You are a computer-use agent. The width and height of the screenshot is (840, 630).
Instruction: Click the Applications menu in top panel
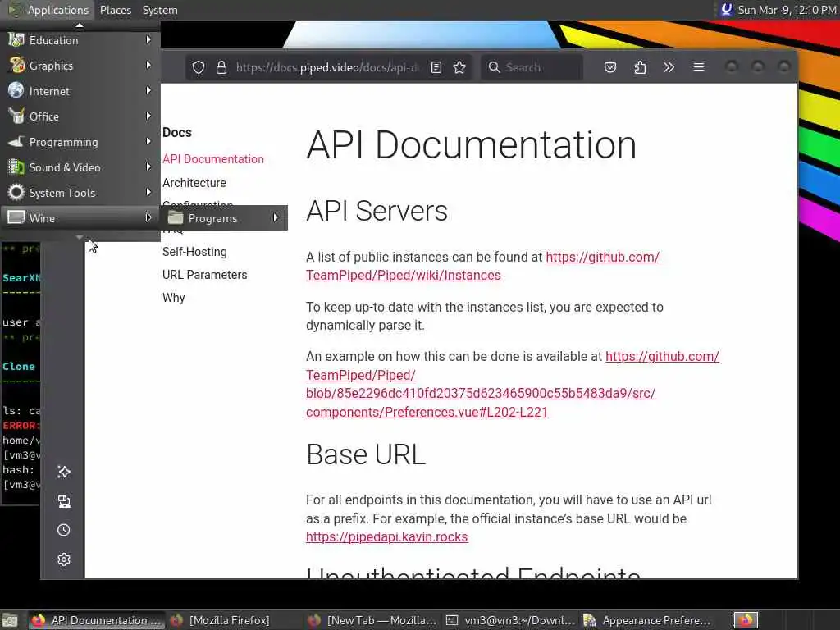click(48, 10)
